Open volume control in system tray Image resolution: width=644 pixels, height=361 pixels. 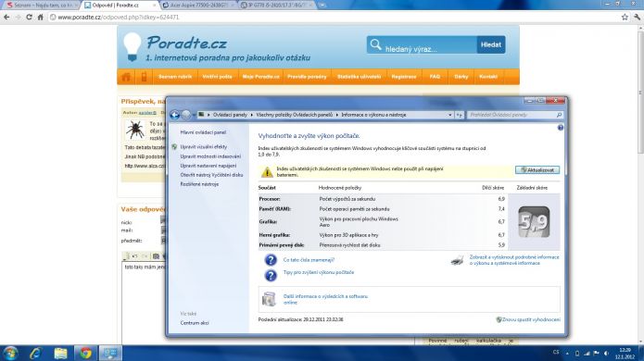pos(606,354)
